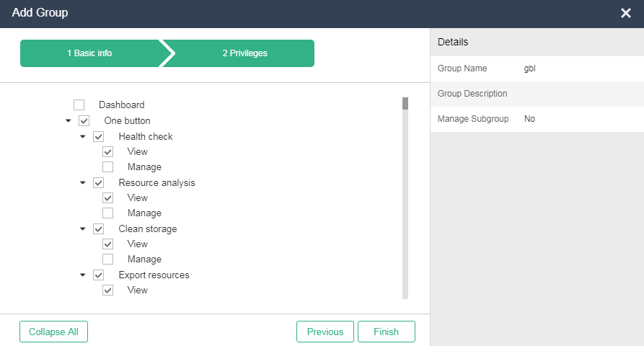
Task: Click Finish to create the group
Action: click(x=386, y=332)
